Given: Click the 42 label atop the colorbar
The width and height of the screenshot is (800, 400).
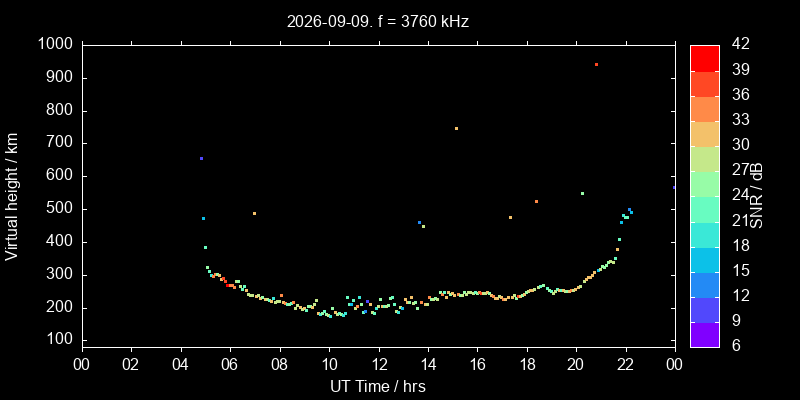Looking at the screenshot, I should 739,44.
